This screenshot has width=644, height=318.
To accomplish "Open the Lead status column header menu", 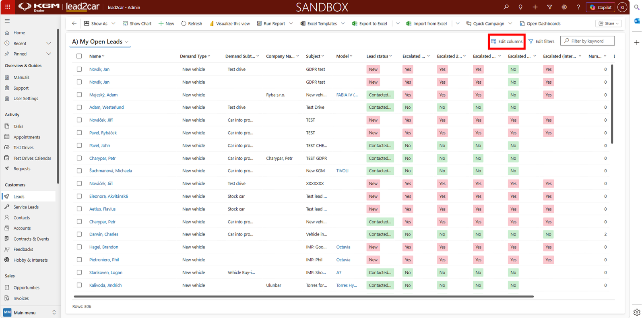I will (379, 56).
